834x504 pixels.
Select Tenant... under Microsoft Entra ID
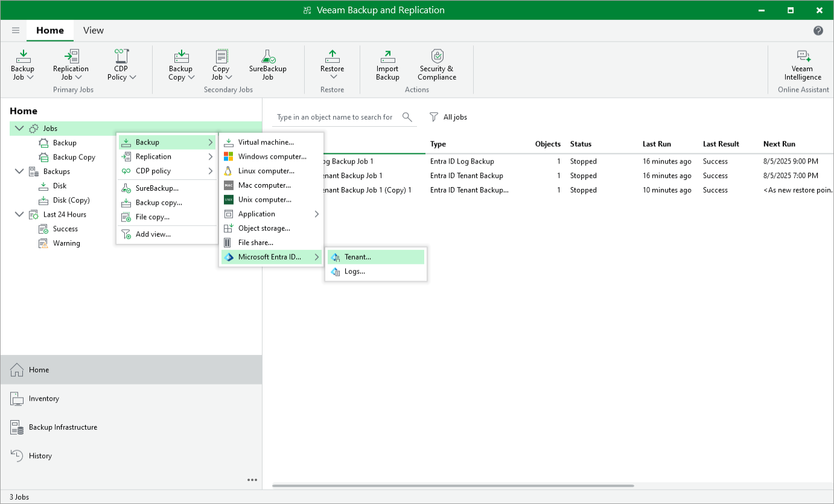point(376,257)
